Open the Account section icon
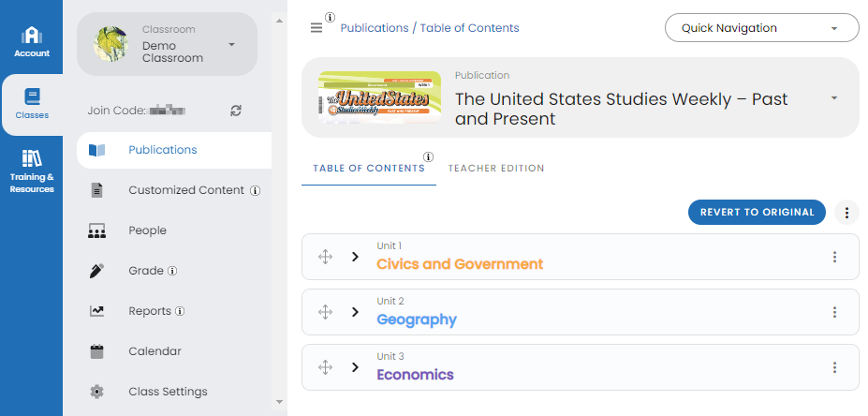This screenshot has width=868, height=416. click(x=32, y=36)
